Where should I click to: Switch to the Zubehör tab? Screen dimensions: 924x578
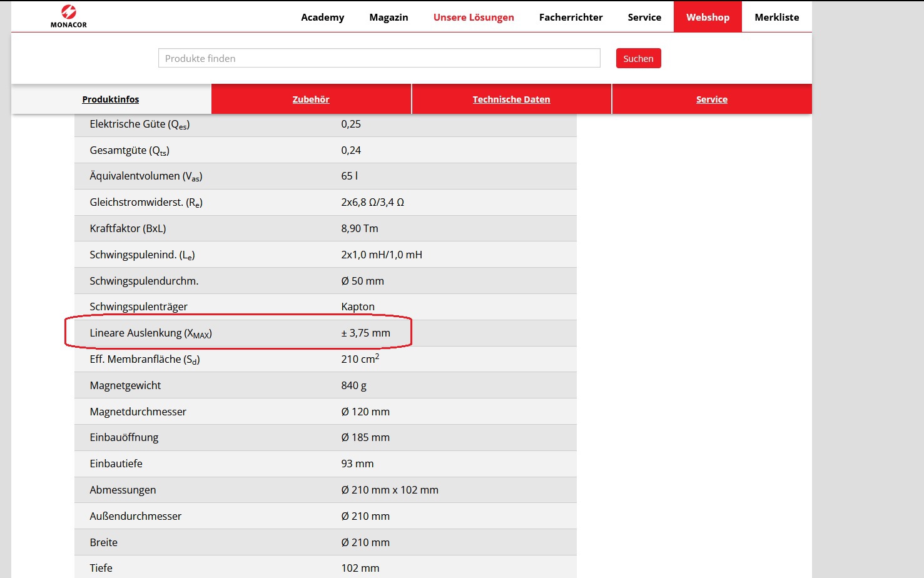point(311,99)
